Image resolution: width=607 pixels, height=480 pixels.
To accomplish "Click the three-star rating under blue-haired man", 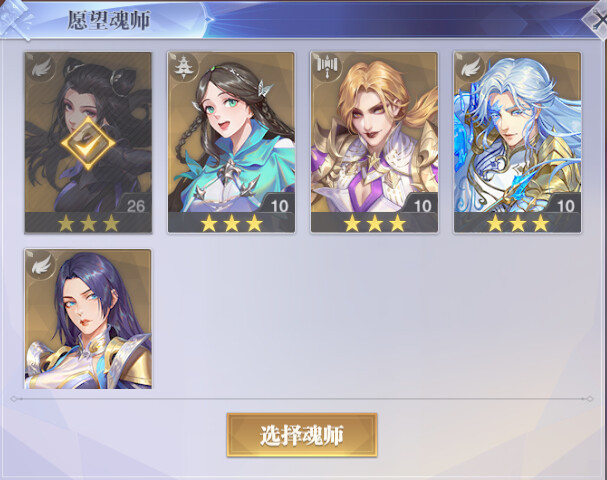I will pos(518,223).
